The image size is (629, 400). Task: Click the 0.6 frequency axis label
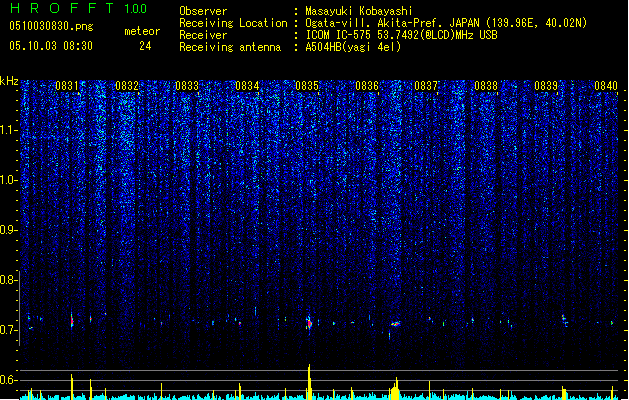click(x=8, y=380)
